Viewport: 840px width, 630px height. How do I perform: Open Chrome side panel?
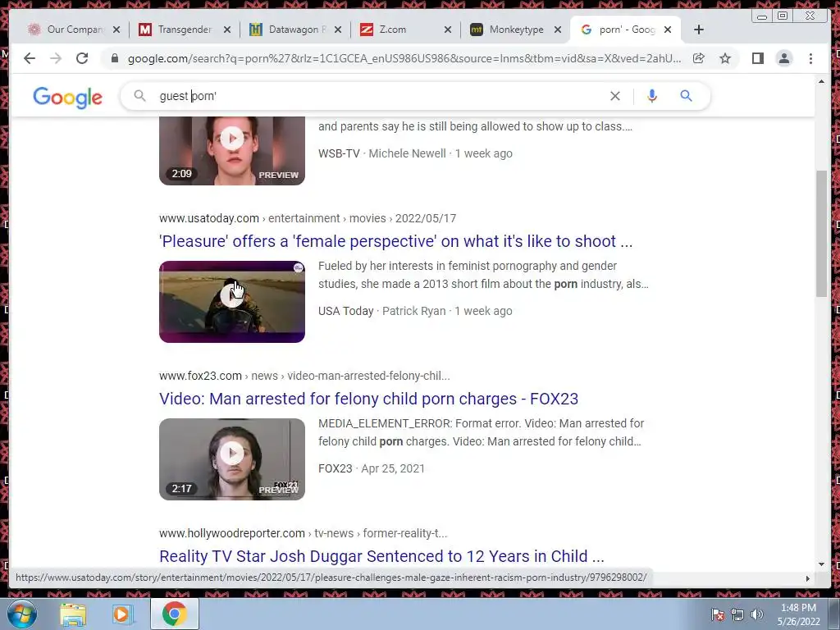(x=757, y=58)
